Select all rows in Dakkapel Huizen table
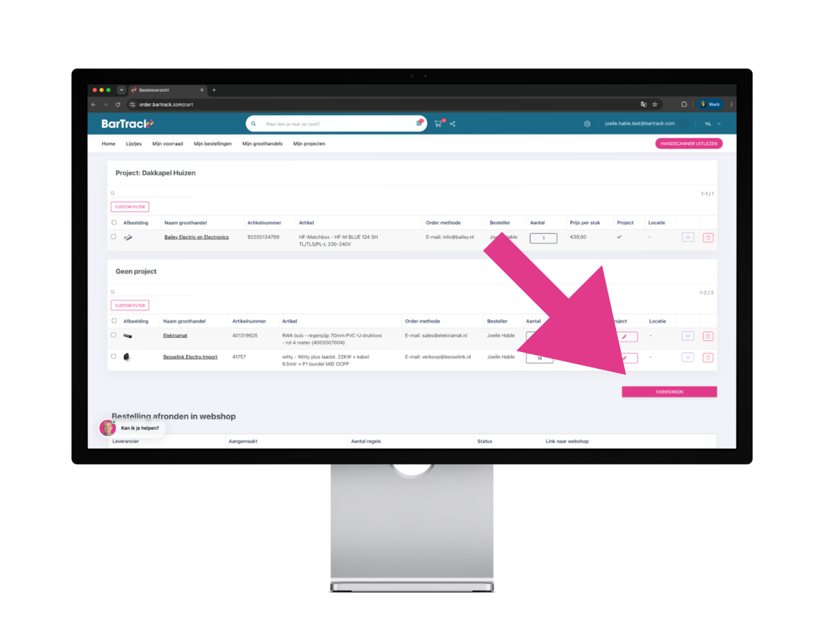The height and width of the screenshot is (630, 840). [113, 223]
